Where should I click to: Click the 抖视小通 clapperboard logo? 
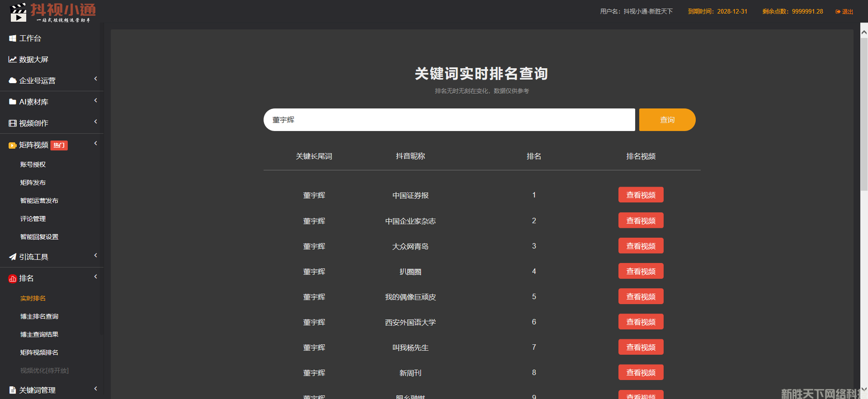[19, 13]
